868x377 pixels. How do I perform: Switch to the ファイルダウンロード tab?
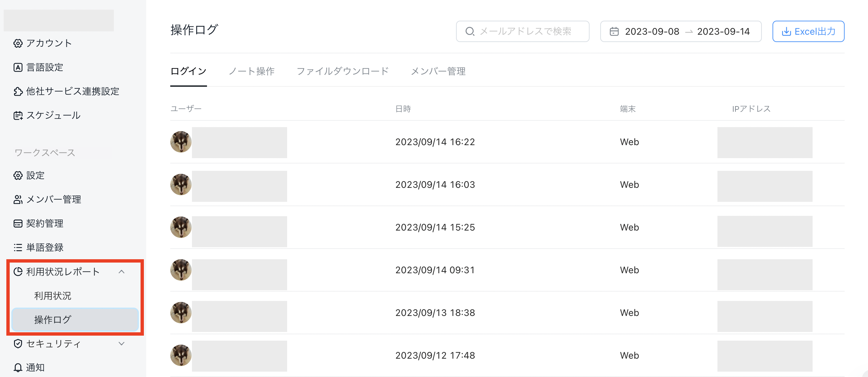pyautogui.click(x=343, y=71)
